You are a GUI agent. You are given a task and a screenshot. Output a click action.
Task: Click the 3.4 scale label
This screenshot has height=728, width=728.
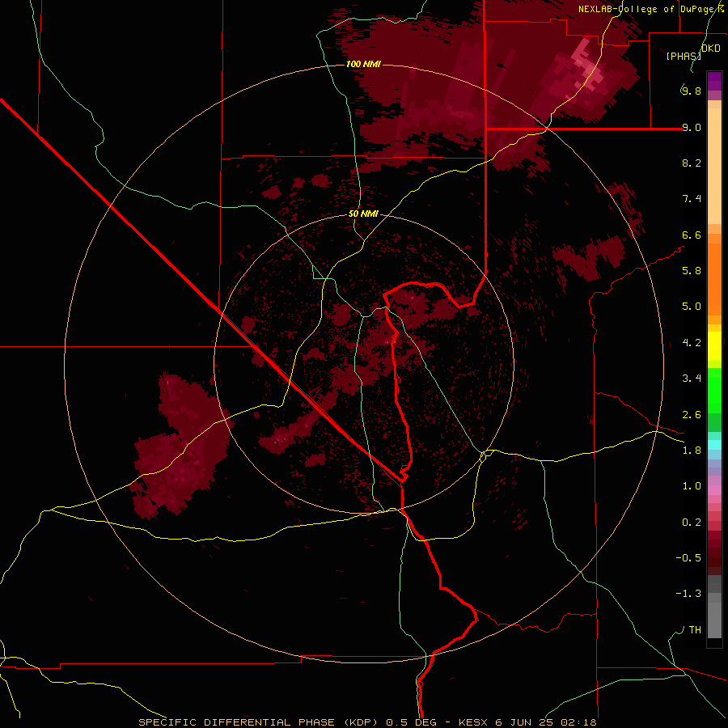[x=692, y=379]
